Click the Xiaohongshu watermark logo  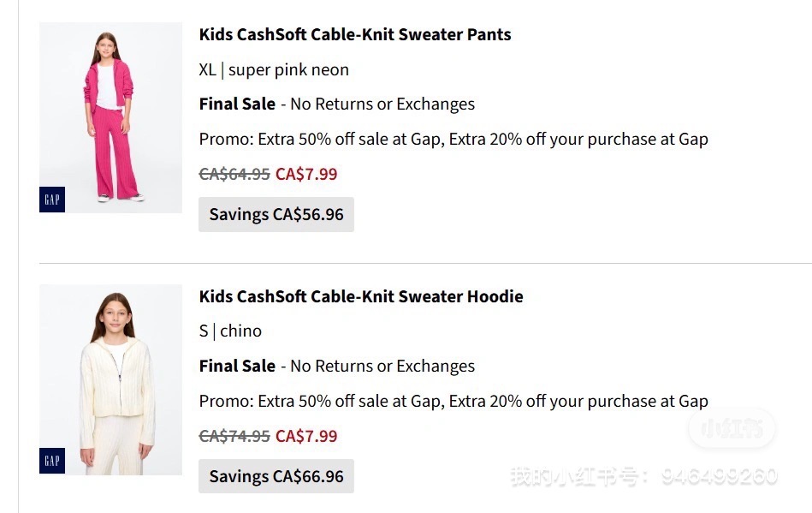pyautogui.click(x=732, y=428)
